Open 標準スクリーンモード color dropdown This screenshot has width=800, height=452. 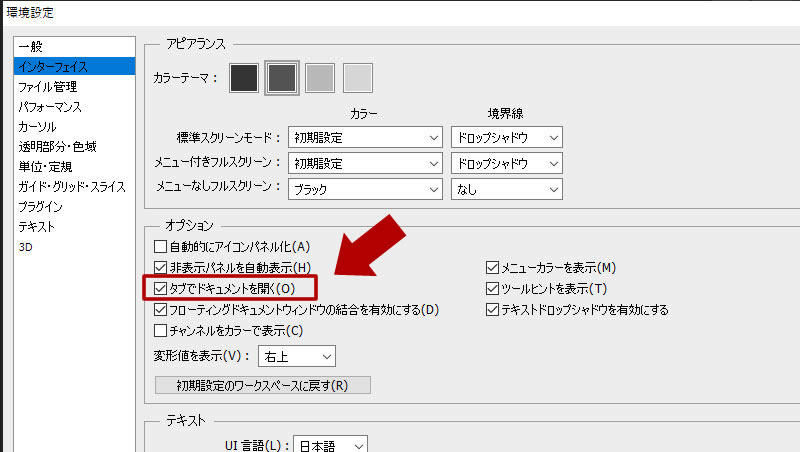tap(365, 137)
